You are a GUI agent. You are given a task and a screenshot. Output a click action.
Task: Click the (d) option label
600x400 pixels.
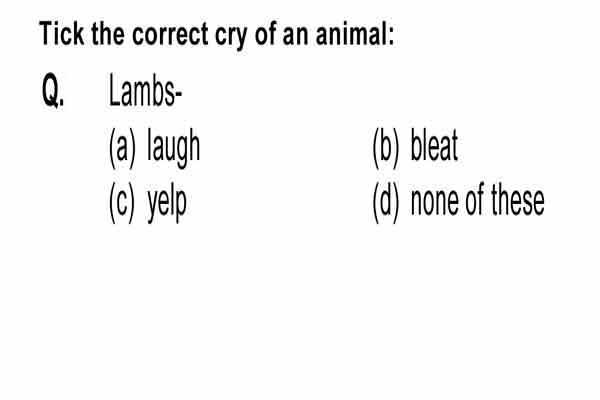(x=386, y=203)
